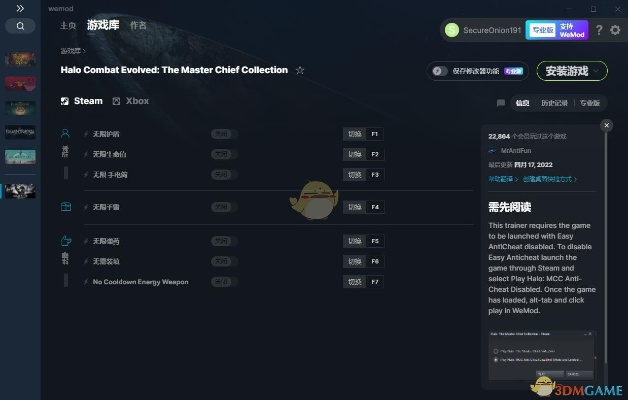628x400 pixels.
Task: Expand the sidebar with the double-chevron icon
Action: [x=20, y=8]
